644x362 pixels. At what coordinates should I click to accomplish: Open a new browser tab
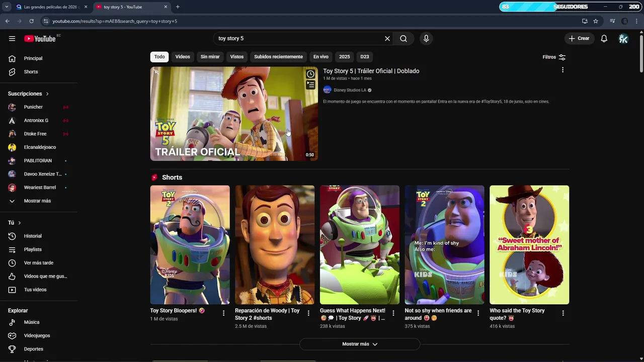pyautogui.click(x=178, y=7)
